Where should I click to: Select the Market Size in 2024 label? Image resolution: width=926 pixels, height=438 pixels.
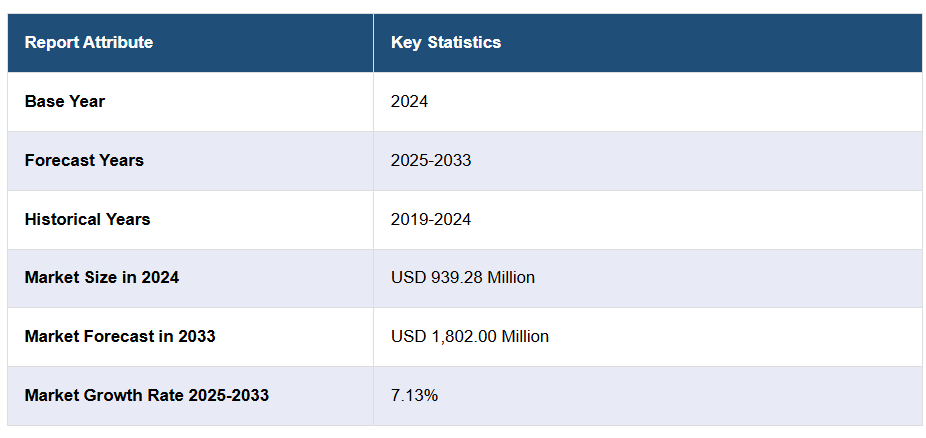point(102,278)
